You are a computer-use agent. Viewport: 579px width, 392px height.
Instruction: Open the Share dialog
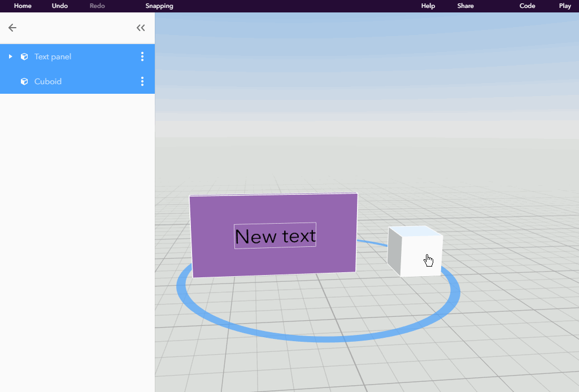[465, 6]
